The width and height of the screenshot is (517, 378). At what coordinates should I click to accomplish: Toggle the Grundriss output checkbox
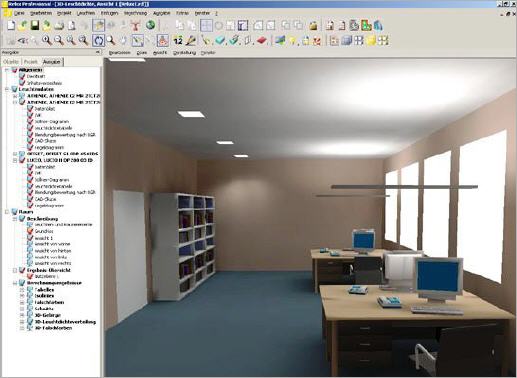tap(30, 231)
